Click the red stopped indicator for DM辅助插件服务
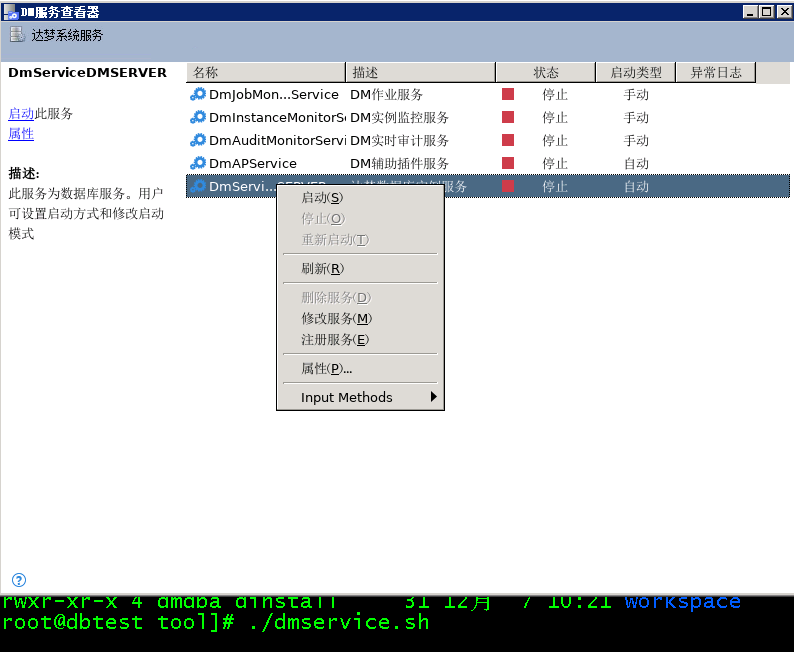The width and height of the screenshot is (794, 652). [x=508, y=163]
